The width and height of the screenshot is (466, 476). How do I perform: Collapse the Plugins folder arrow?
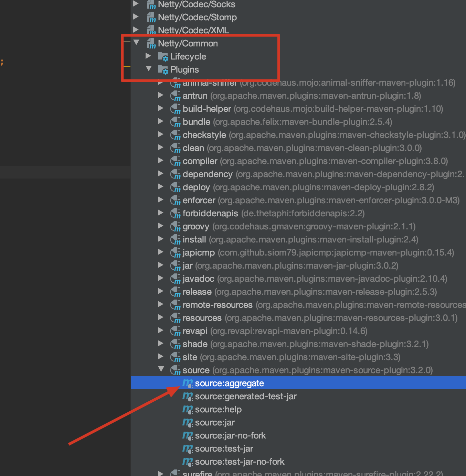[149, 68]
